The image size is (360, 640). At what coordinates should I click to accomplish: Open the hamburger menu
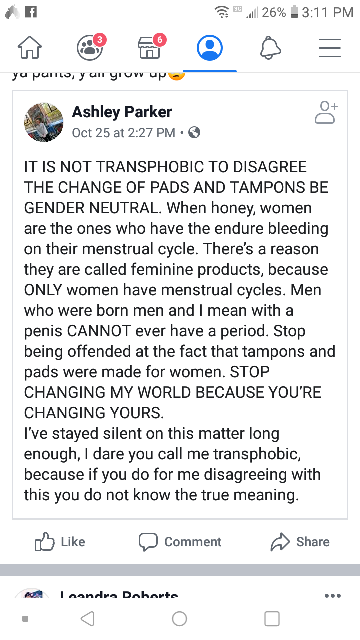pyautogui.click(x=330, y=48)
